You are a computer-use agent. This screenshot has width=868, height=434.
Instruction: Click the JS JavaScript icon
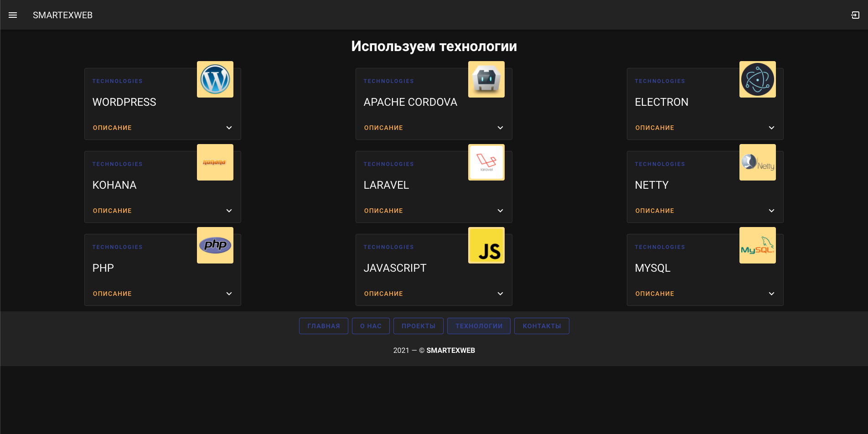pyautogui.click(x=486, y=245)
